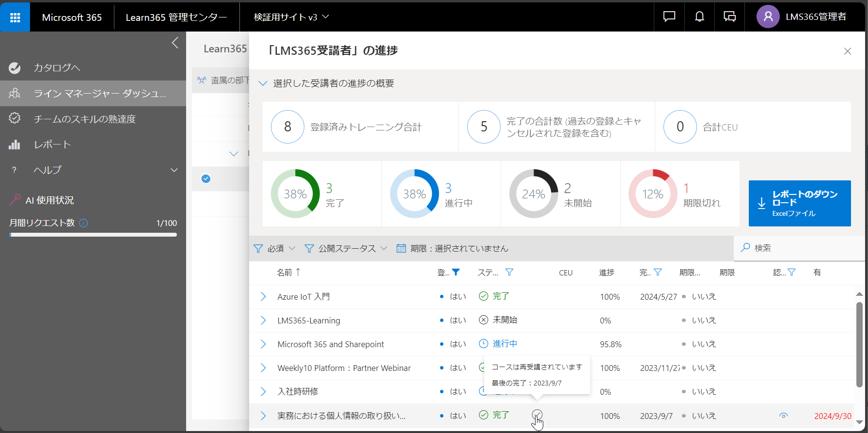Collapse the chevron in background dashboard list
The height and width of the screenshot is (433, 868).
coord(234,154)
